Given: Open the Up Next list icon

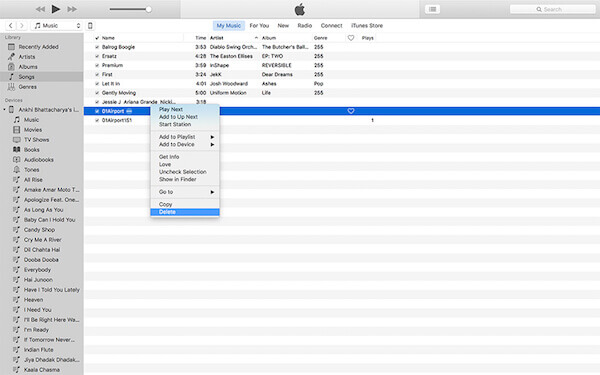Looking at the screenshot, I should click(432, 9).
